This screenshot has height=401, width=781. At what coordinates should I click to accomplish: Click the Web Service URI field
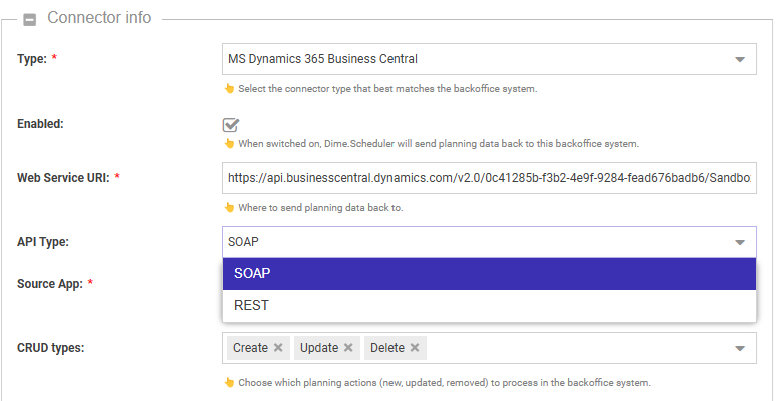click(x=488, y=178)
